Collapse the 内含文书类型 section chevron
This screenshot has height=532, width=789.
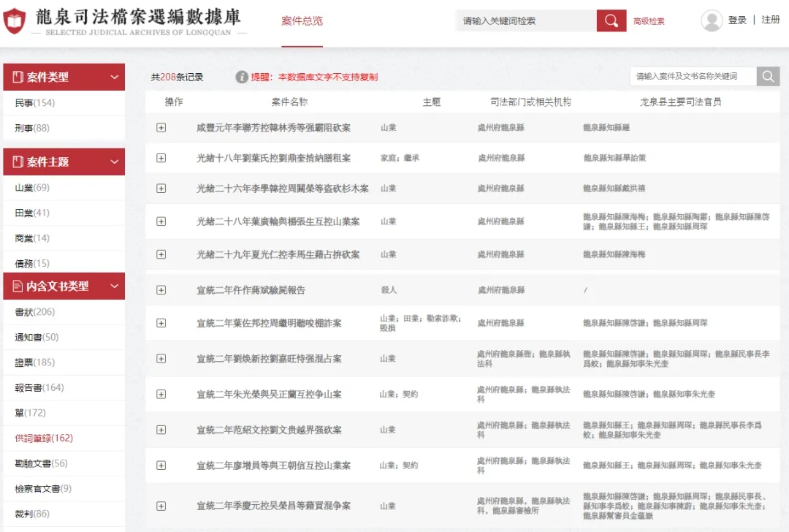[114, 286]
